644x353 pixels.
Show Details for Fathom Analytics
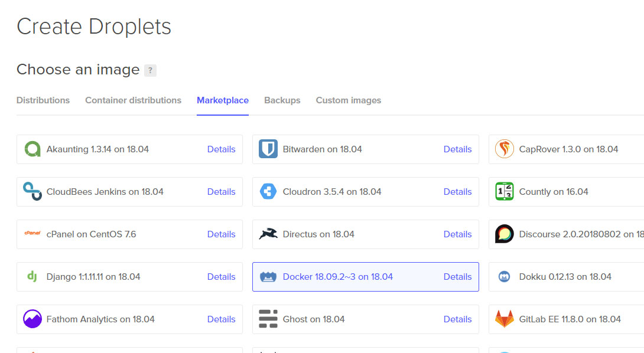coord(222,319)
